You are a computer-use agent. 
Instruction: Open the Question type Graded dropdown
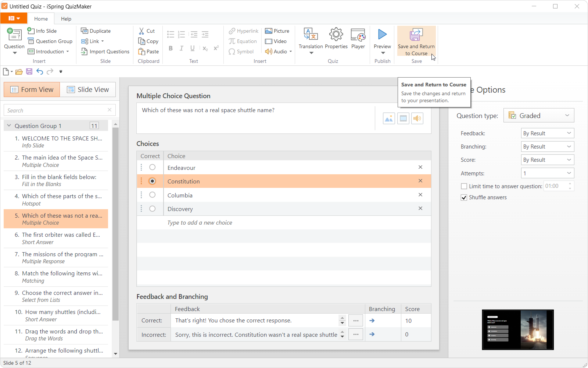539,116
